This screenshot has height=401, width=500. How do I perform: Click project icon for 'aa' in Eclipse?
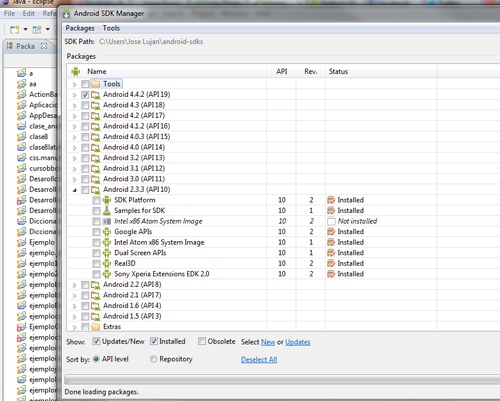click(x=22, y=84)
